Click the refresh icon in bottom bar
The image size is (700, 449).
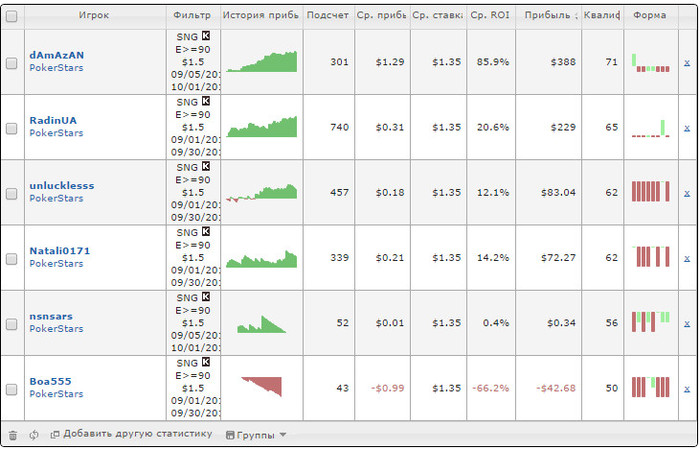[33, 435]
